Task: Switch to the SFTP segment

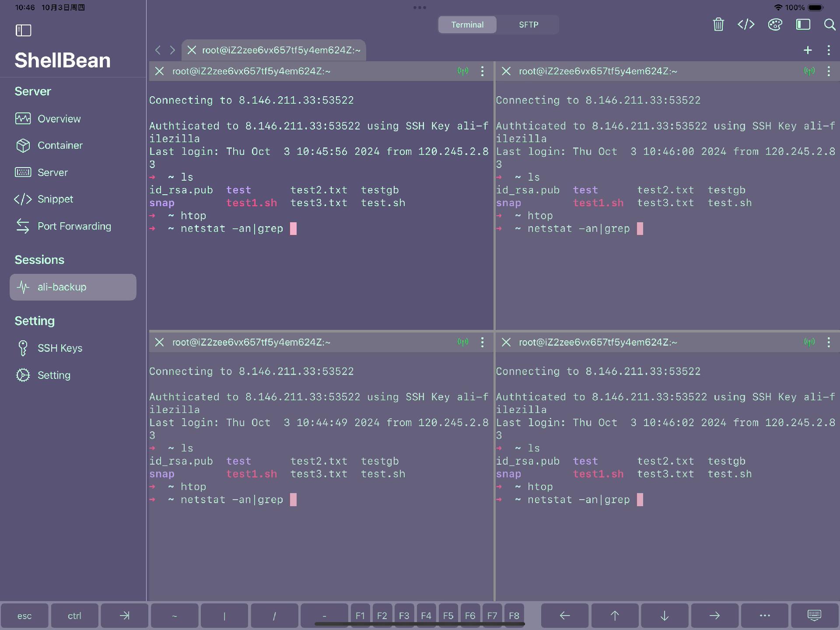Action: point(528,25)
